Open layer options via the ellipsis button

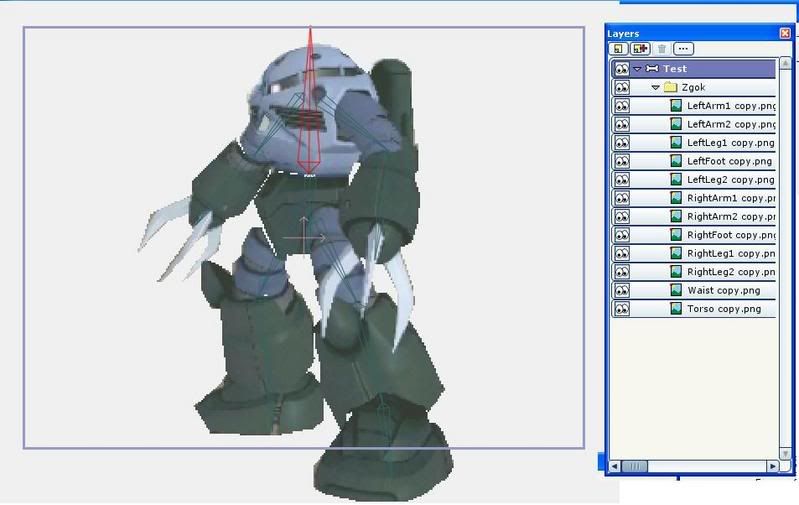pyautogui.click(x=683, y=49)
